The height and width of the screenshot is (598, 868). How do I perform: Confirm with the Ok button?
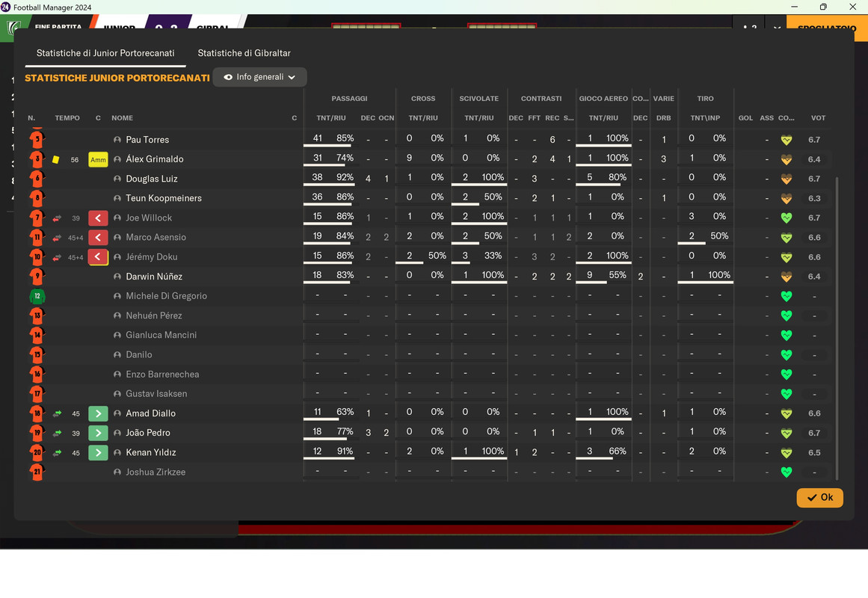[819, 497]
